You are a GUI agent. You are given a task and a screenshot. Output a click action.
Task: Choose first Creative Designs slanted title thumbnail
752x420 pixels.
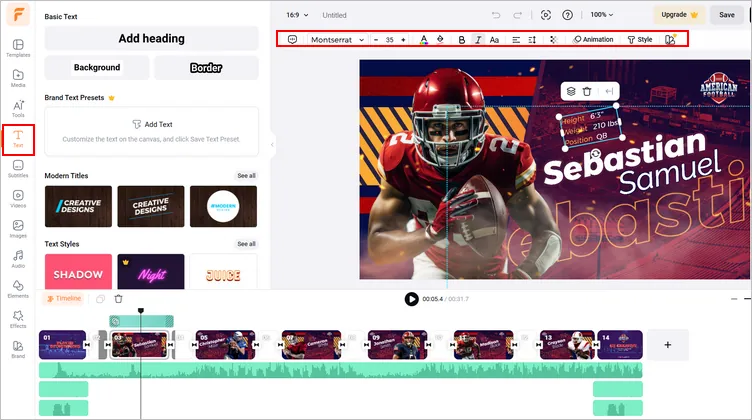(x=78, y=206)
